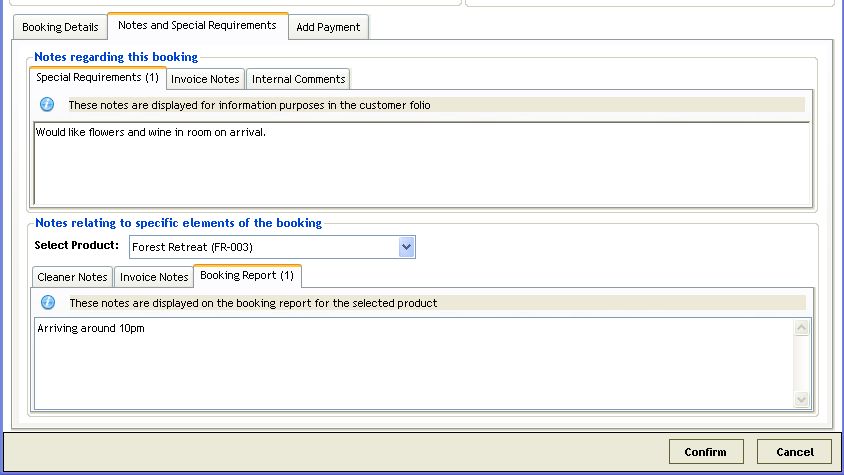Open the Special Requirements (1) tab
Image resolution: width=844 pixels, height=475 pixels.
[97, 78]
